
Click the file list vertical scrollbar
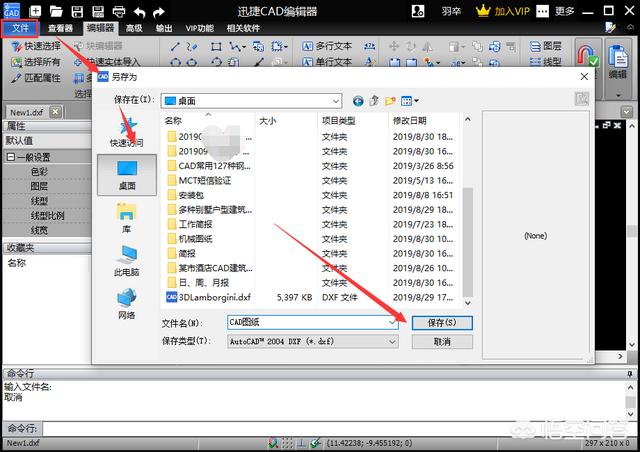468,242
